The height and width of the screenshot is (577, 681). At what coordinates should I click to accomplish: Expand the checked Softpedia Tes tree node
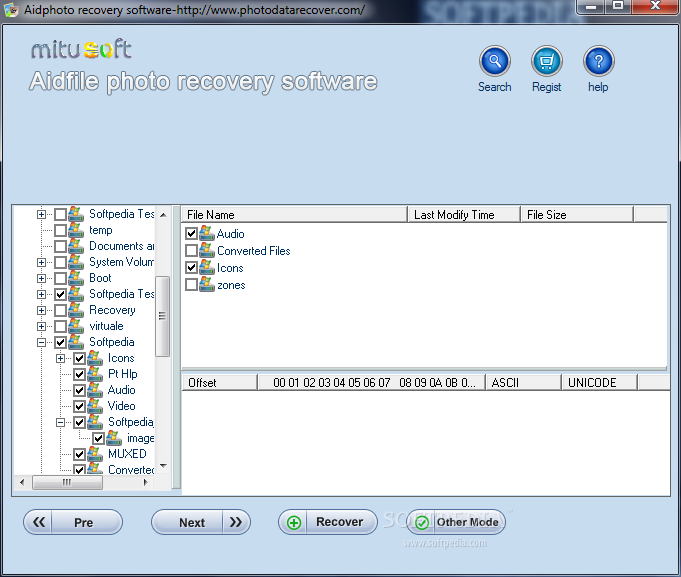41,294
